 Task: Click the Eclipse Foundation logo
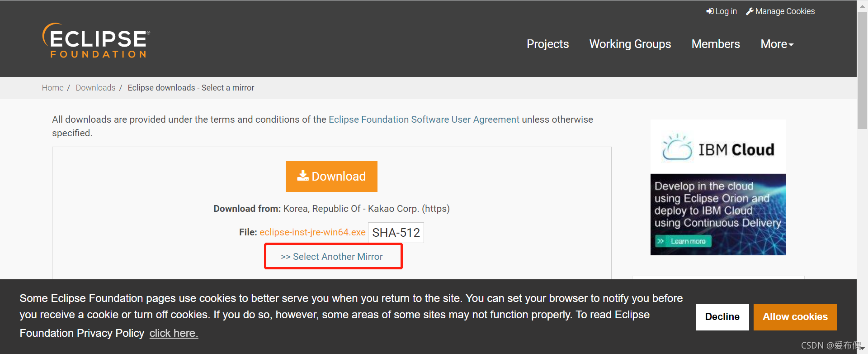pos(96,41)
